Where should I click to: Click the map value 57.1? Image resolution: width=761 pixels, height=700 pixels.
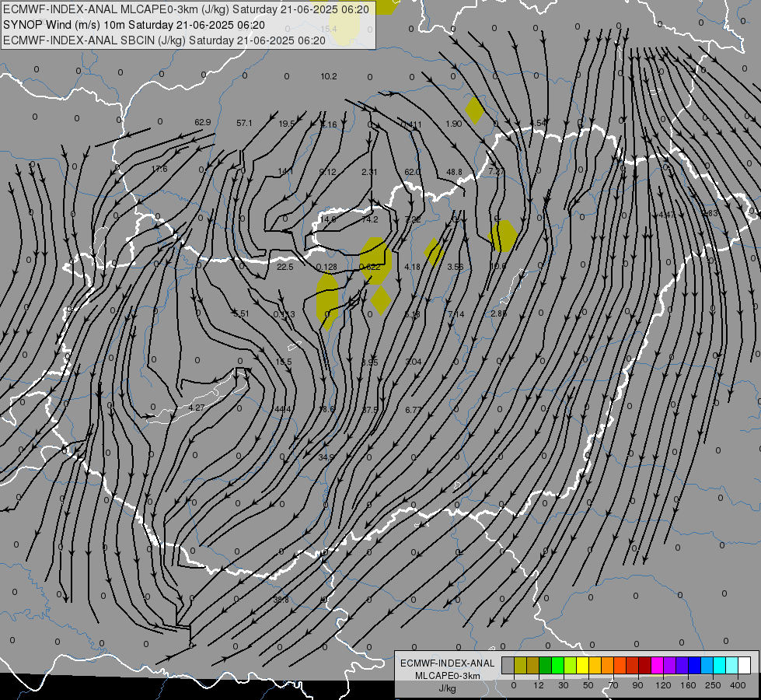tap(244, 124)
